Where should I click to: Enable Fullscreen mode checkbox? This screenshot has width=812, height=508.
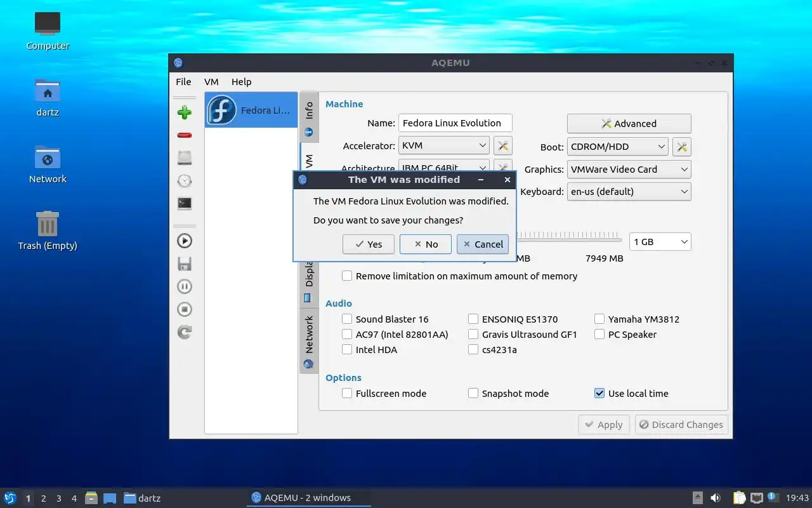(x=347, y=393)
